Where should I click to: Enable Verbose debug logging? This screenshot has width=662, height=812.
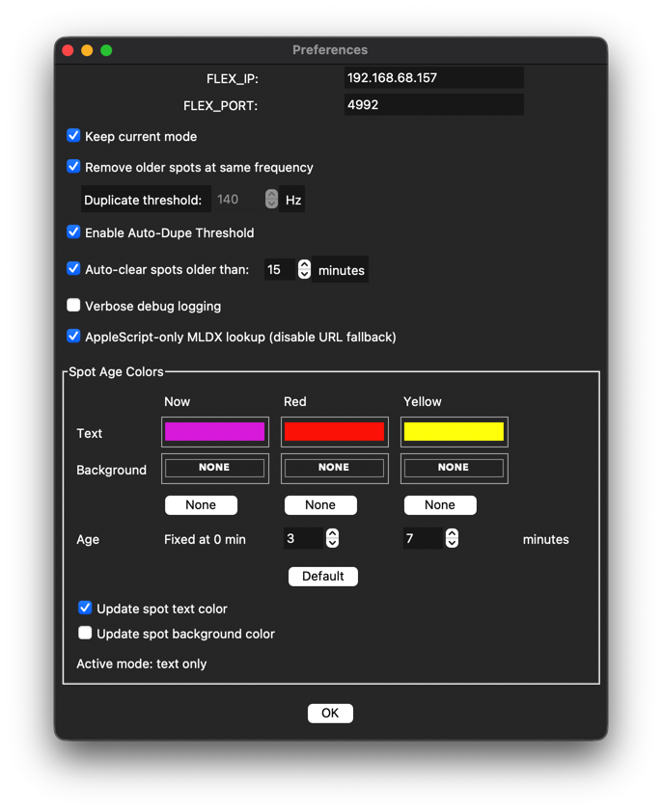73,305
